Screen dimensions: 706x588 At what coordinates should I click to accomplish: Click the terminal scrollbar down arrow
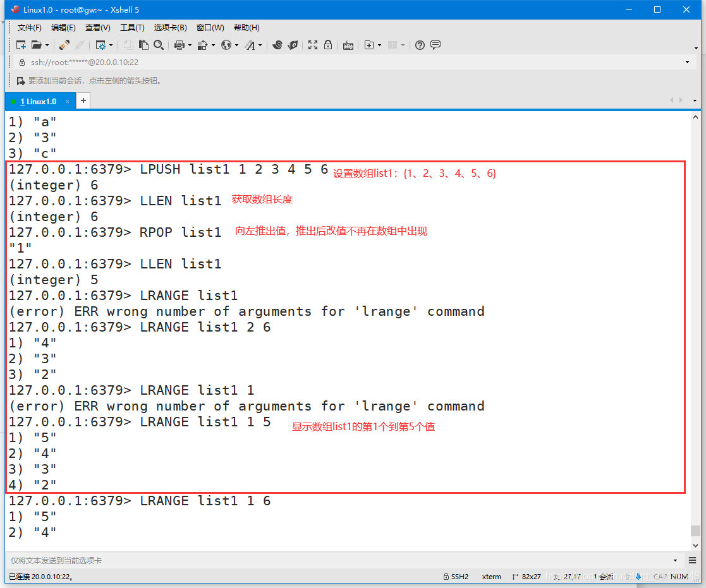click(x=695, y=546)
